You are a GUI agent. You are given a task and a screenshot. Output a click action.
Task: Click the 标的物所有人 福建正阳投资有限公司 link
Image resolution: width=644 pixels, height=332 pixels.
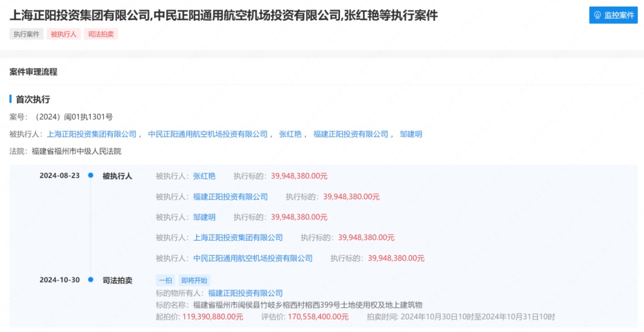coord(245,293)
